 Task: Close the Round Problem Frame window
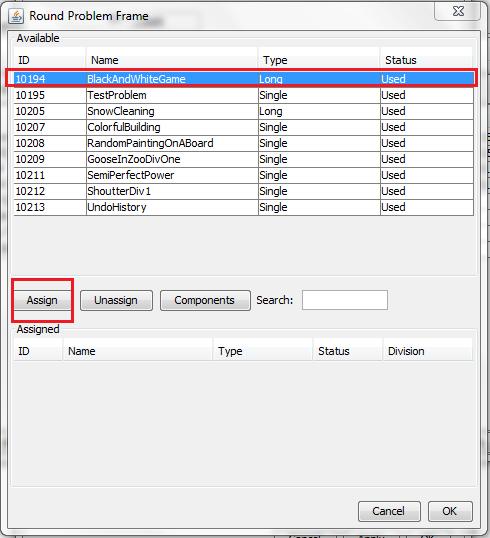point(457,11)
